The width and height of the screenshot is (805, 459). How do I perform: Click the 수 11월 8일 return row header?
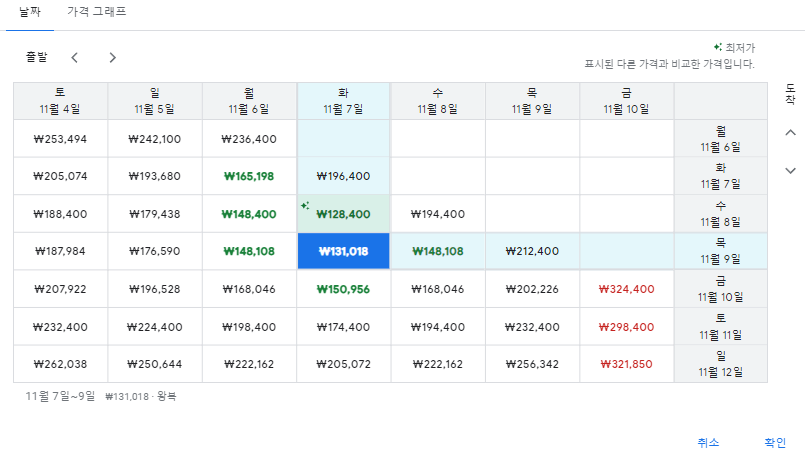pyautogui.click(x=721, y=214)
